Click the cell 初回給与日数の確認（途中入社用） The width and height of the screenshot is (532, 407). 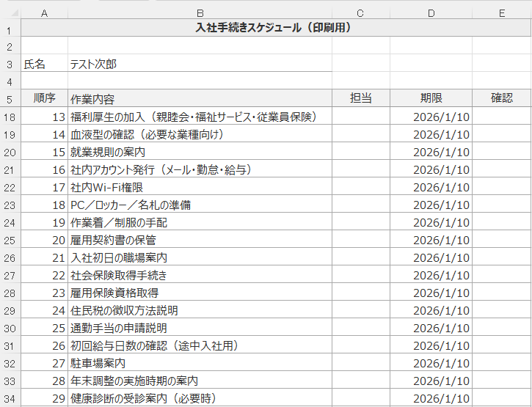[x=200, y=345]
